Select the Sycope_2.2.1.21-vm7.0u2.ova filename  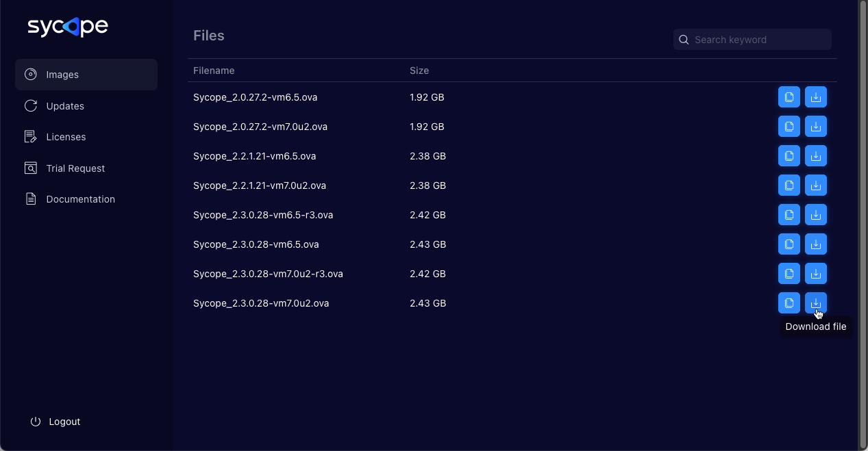(260, 185)
